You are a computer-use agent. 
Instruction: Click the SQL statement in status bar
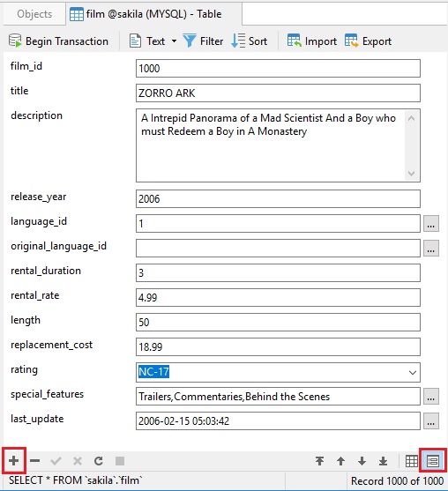[x=76, y=480]
